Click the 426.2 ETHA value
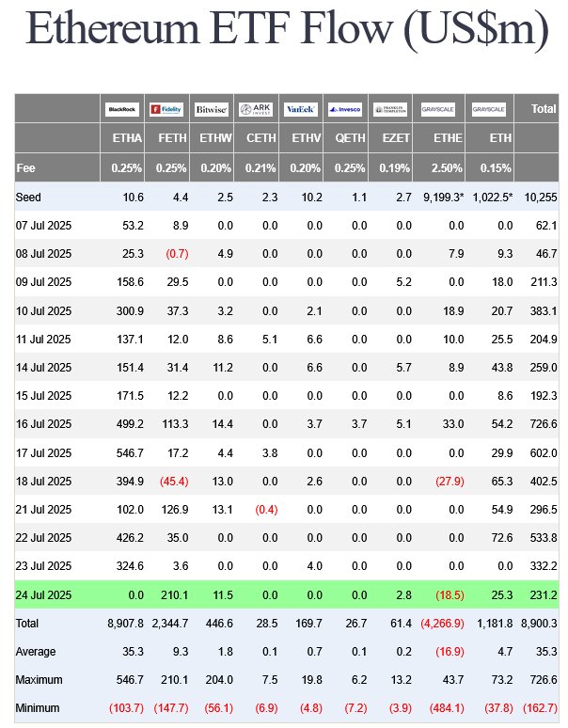 130,538
